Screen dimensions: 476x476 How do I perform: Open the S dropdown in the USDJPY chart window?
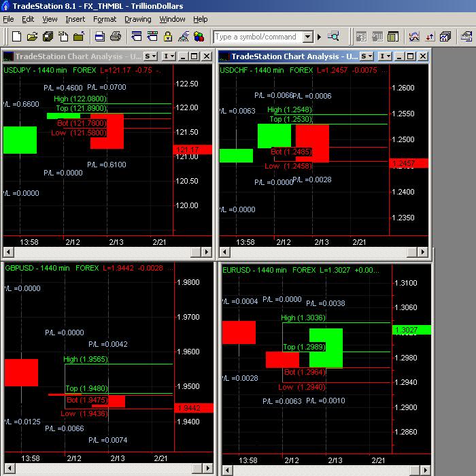(150, 56)
